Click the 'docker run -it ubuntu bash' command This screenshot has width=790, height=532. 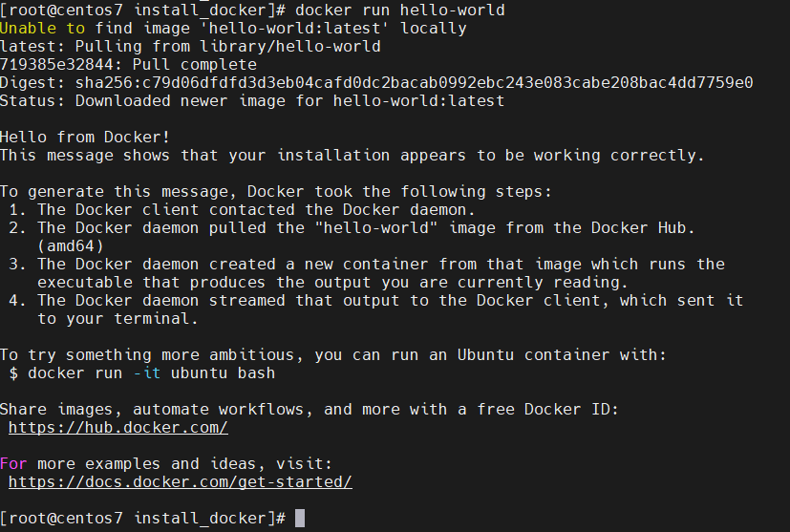(151, 372)
